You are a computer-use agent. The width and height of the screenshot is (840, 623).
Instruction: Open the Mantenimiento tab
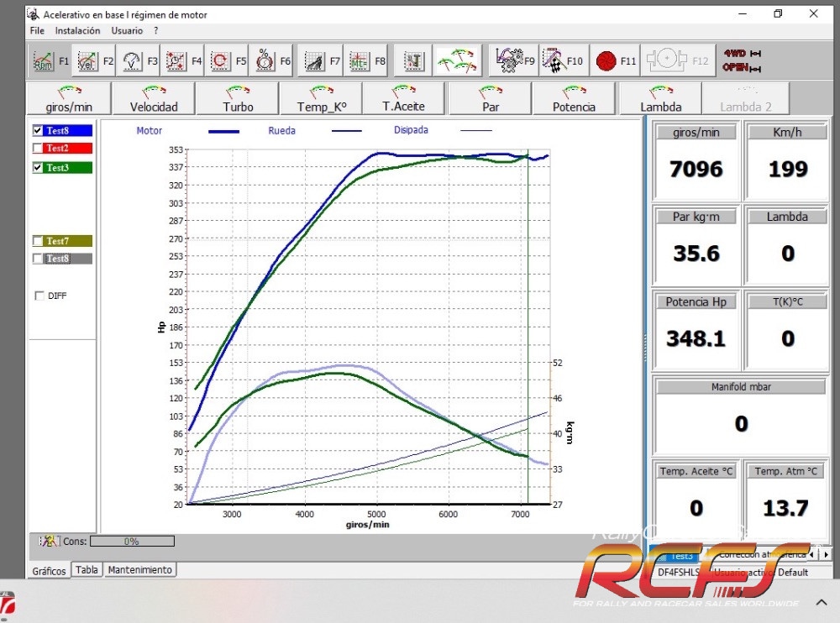pyautogui.click(x=139, y=570)
